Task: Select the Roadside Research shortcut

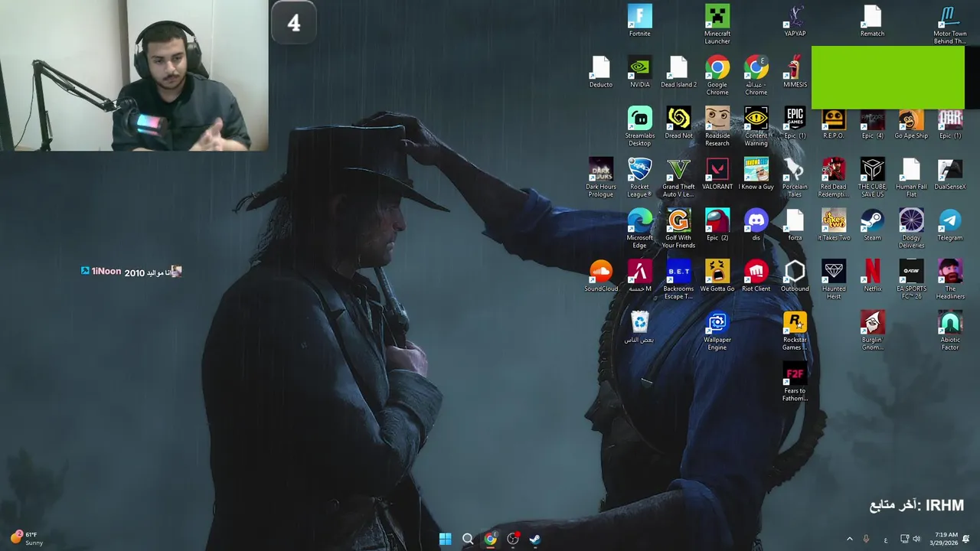Action: 717,126
